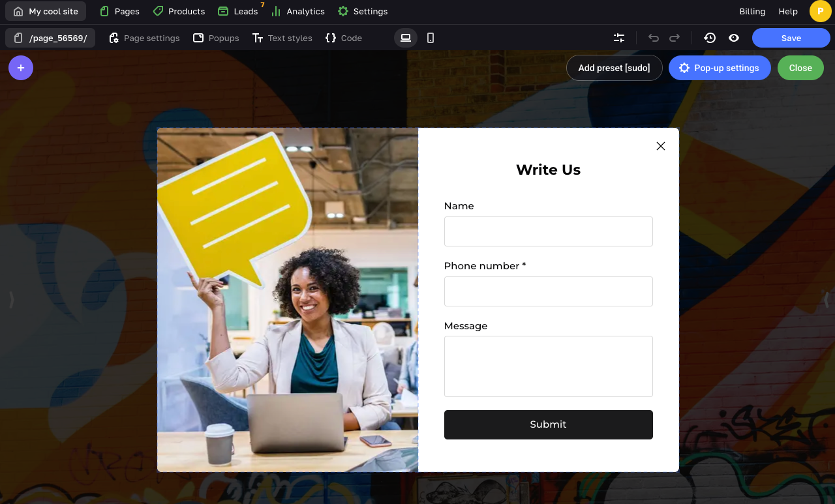Expand the left side panel arrow

pos(11,299)
